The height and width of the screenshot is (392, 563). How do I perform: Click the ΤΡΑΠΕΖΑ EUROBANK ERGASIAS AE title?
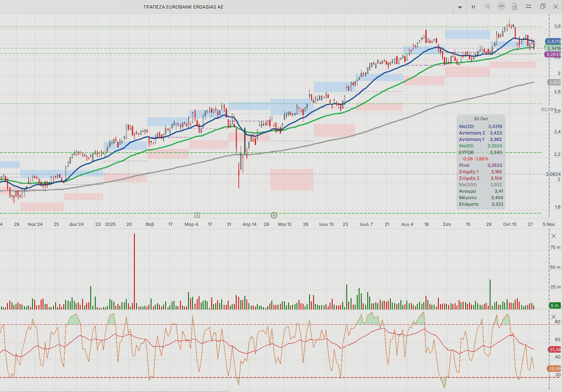pyautogui.click(x=183, y=7)
